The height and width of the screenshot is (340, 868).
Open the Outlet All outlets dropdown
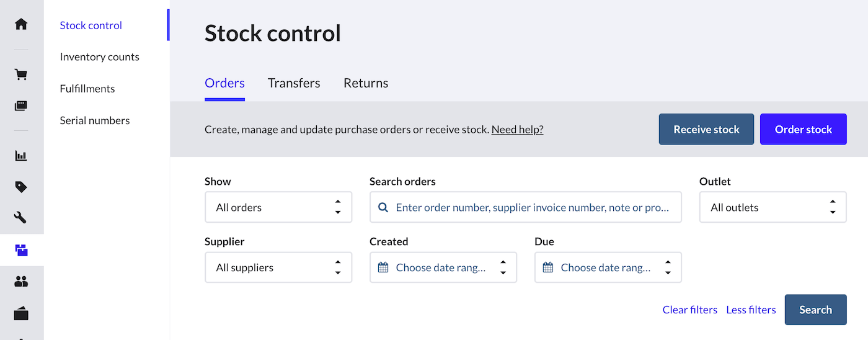click(772, 207)
